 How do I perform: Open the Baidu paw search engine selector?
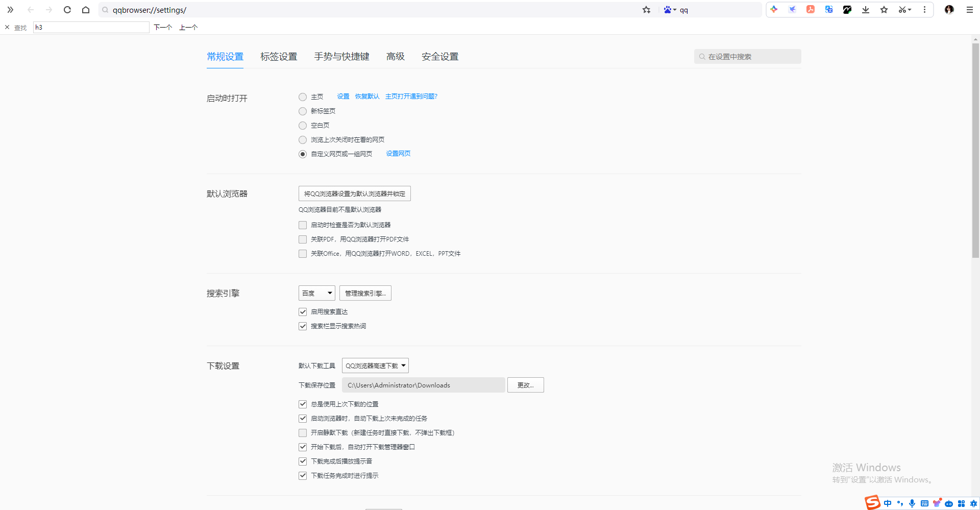pyautogui.click(x=670, y=10)
